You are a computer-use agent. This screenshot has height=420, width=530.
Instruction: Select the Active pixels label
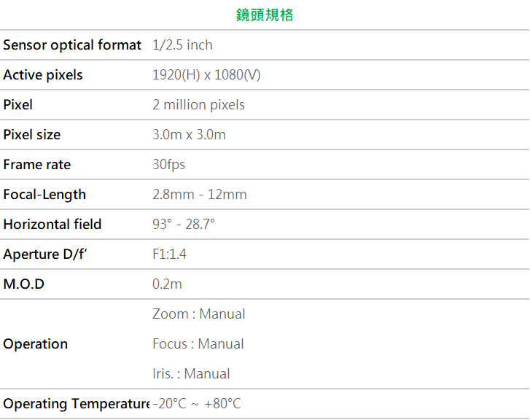[x=43, y=75]
